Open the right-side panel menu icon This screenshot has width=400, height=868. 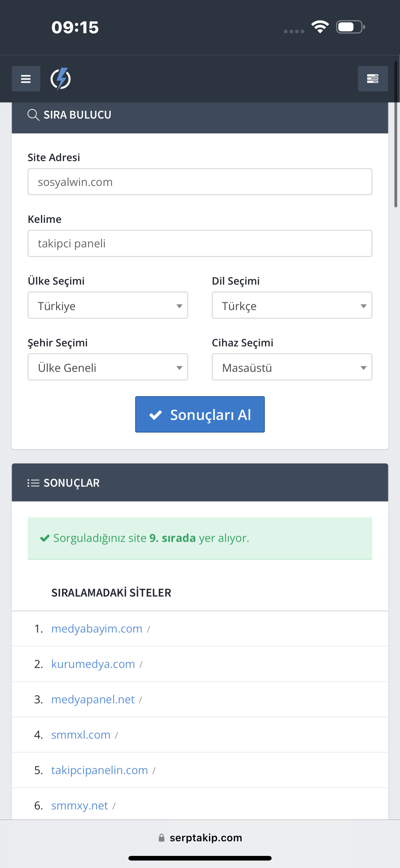(373, 79)
